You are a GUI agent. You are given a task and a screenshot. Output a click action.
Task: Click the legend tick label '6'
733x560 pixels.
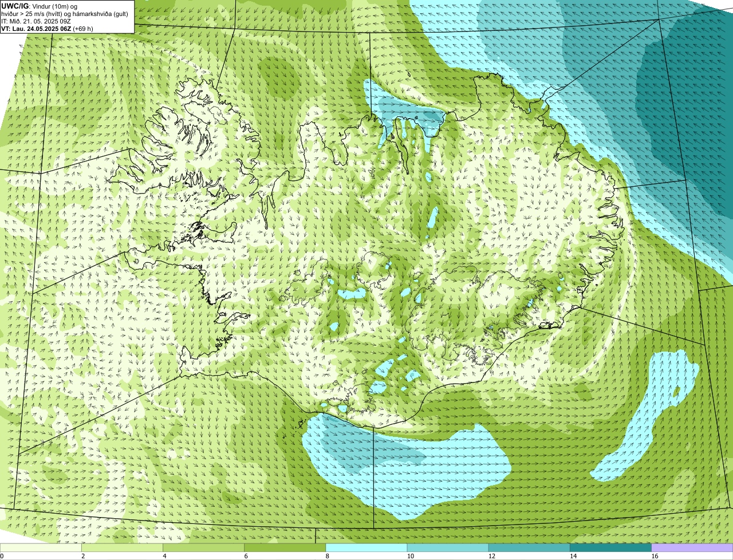click(246, 556)
